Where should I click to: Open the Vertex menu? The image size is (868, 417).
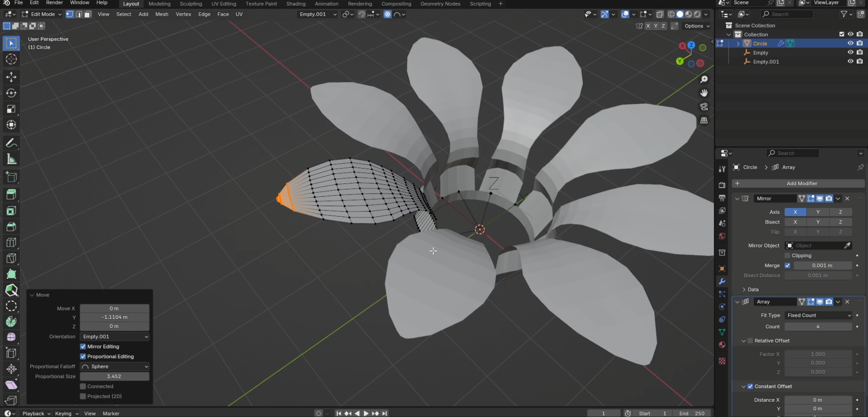point(184,14)
